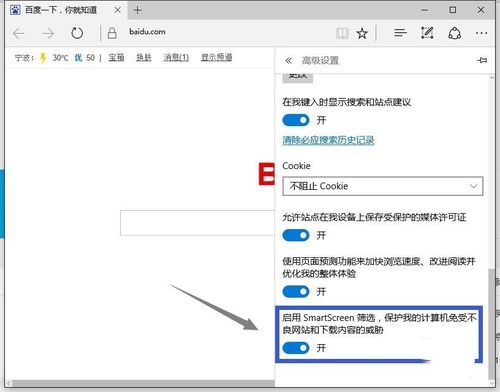The image size is (500, 392).
Task: Close the 百度一下 tab
Action: click(x=118, y=10)
